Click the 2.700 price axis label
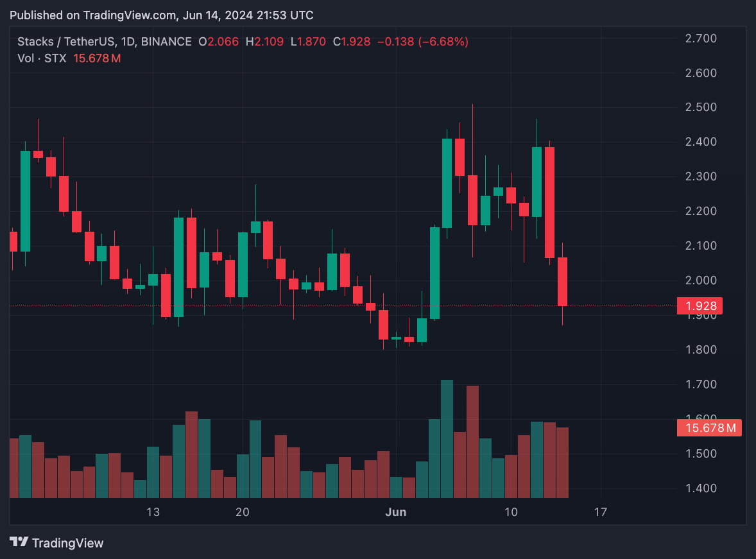Viewport: 756px width, 559px height. [701, 38]
